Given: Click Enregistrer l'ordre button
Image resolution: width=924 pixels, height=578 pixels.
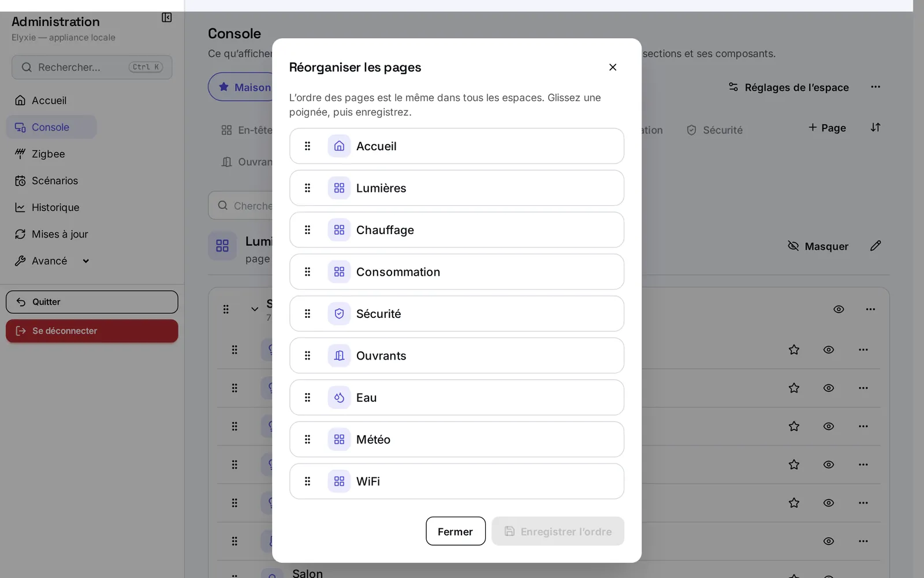Looking at the screenshot, I should point(558,531).
